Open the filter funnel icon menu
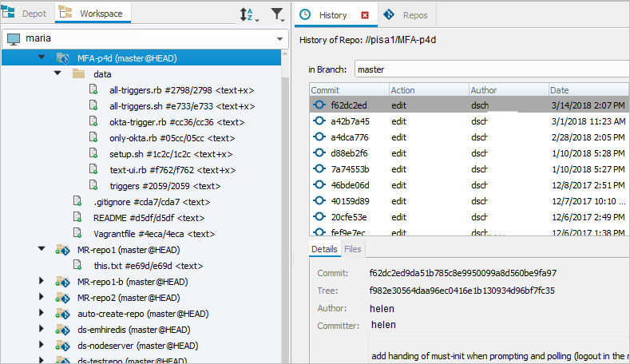This screenshot has height=364, width=630. pyautogui.click(x=276, y=14)
